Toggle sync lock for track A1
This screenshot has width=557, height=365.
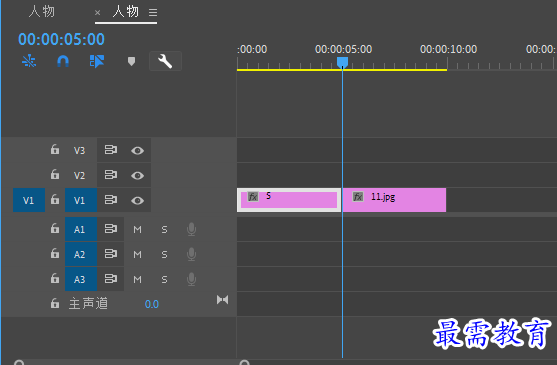click(110, 229)
